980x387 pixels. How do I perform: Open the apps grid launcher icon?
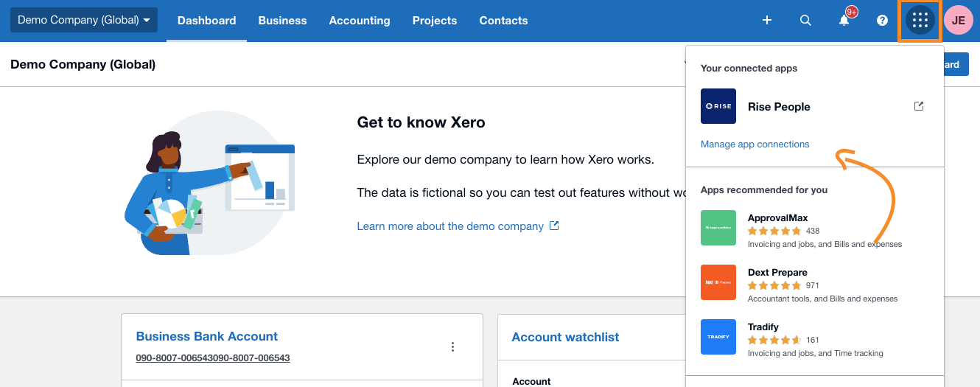[x=920, y=21]
